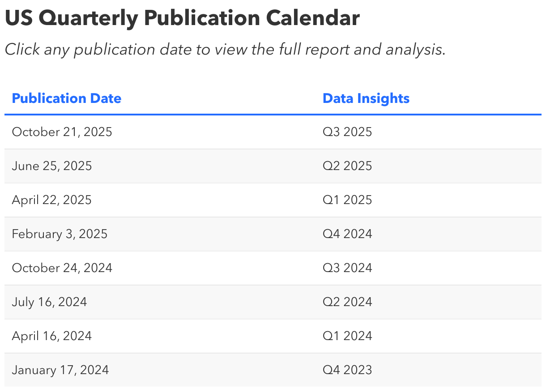The image size is (546, 392).
Task: Select the Q2 2025 data insights entry
Action: coord(347,166)
